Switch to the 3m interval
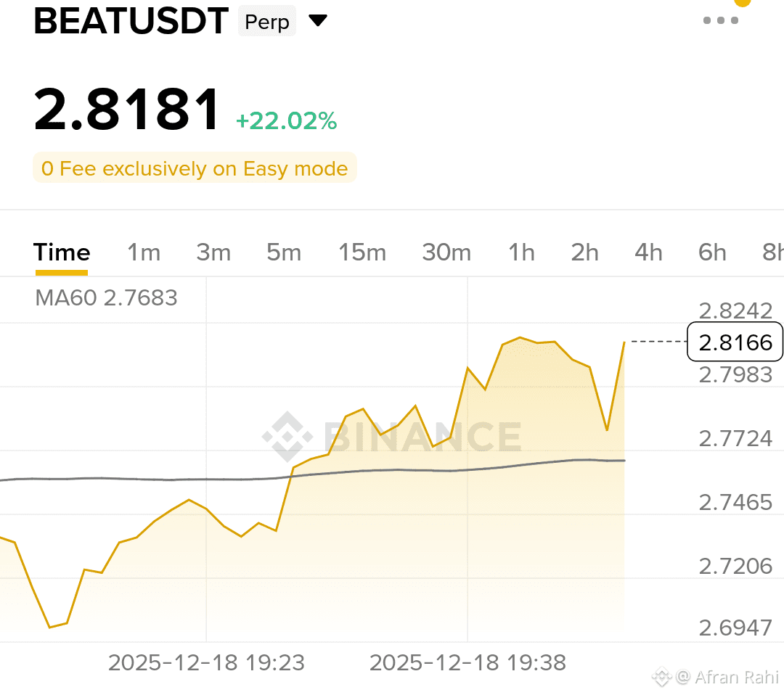 tap(213, 252)
